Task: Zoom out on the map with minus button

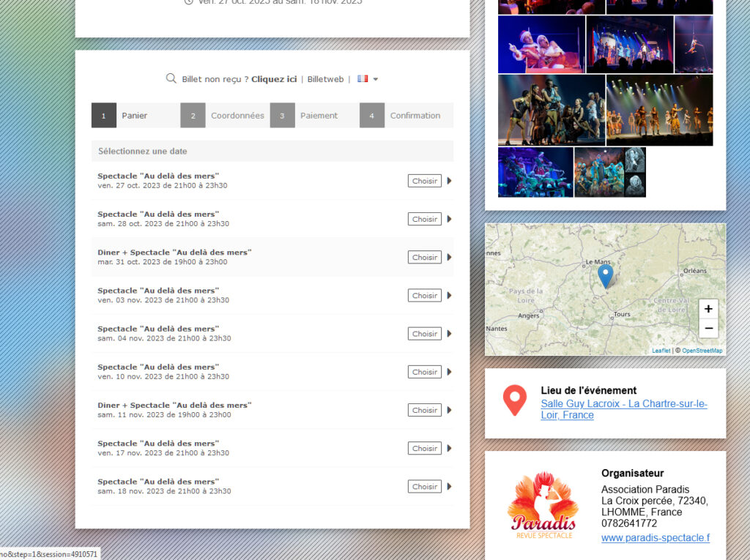Action: tap(708, 329)
